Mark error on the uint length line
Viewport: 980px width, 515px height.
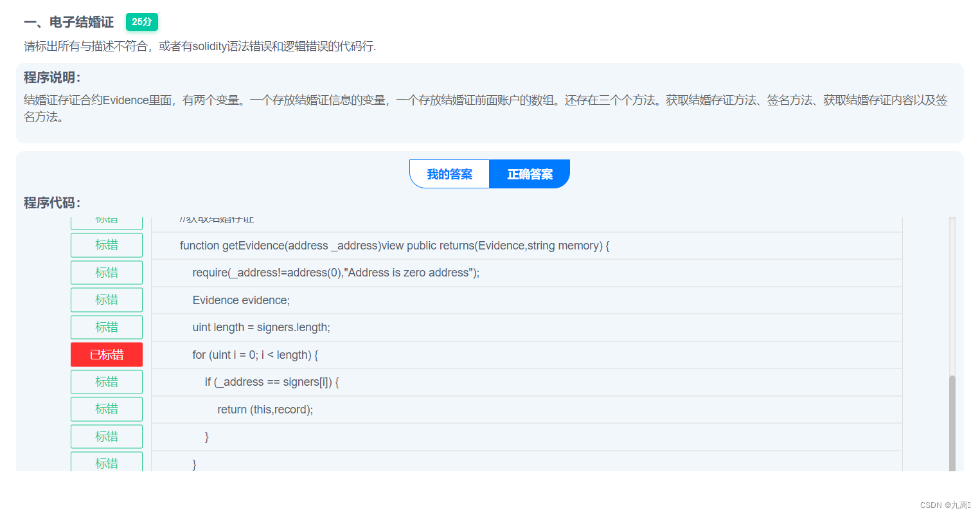point(107,327)
